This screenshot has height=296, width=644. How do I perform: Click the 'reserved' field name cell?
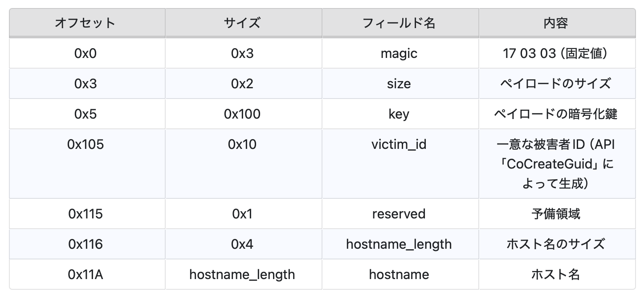click(399, 214)
